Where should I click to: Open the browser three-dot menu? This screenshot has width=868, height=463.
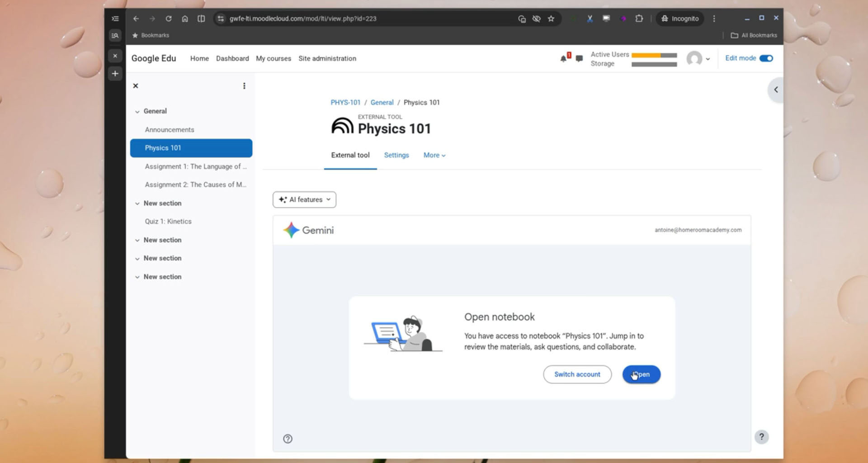(x=714, y=19)
